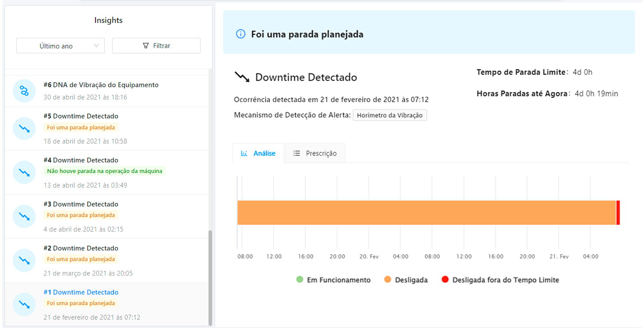The height and width of the screenshot is (328, 644).
Task: Open insight #5 Downtime Detectado
Action: [x=106, y=129]
